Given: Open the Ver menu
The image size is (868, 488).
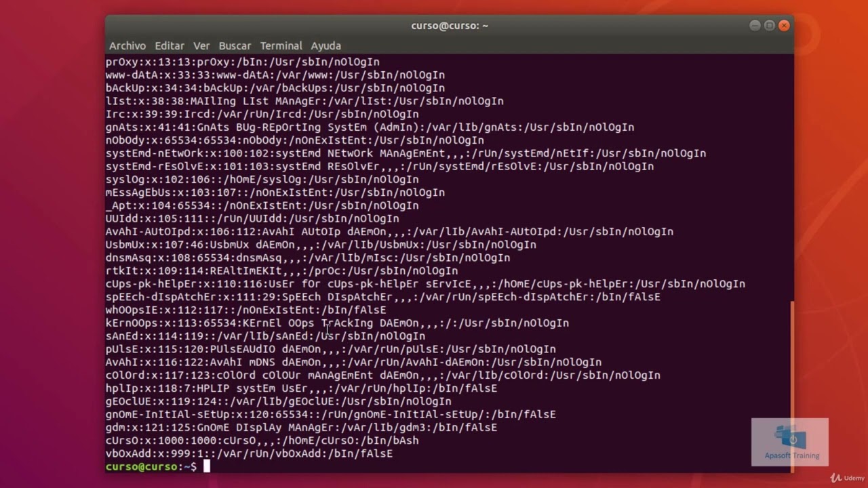Looking at the screenshot, I should [x=201, y=45].
